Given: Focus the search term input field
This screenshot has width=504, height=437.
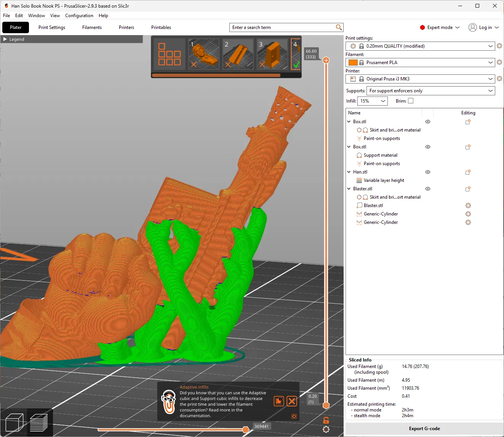Looking at the screenshot, I should coord(283,27).
